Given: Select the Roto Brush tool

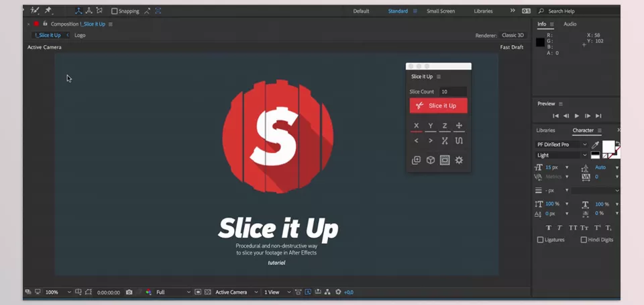Looking at the screenshot, I should 35,11.
